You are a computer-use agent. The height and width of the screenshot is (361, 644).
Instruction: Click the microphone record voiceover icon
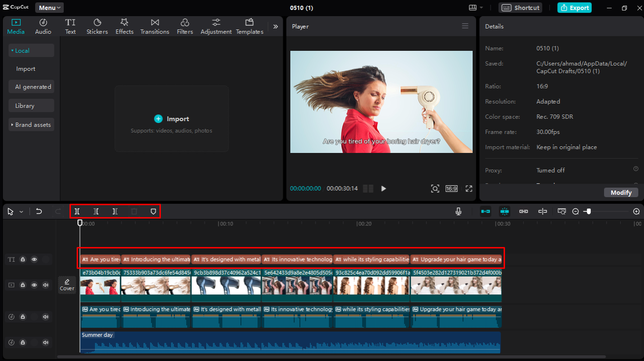[458, 212]
